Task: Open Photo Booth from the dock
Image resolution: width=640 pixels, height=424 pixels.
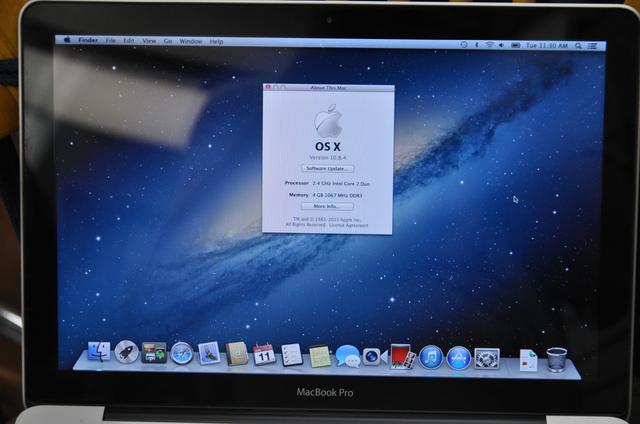Action: pyautogui.click(x=401, y=356)
